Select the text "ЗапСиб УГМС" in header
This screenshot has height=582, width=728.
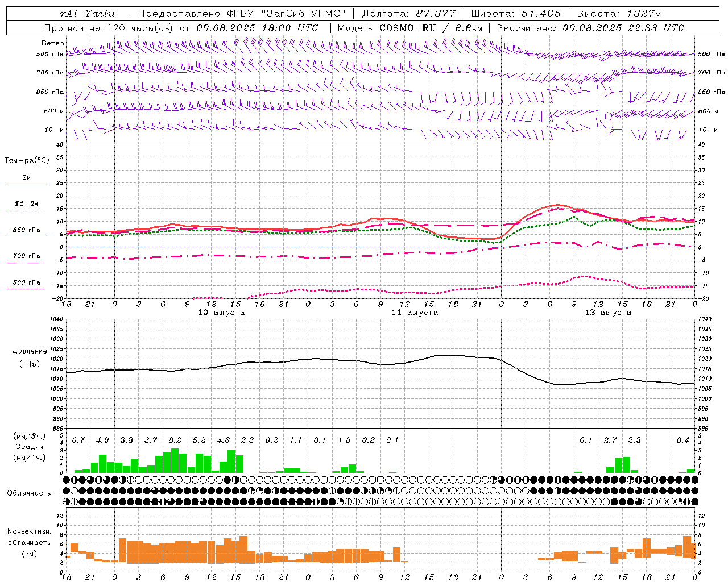tap(302, 14)
